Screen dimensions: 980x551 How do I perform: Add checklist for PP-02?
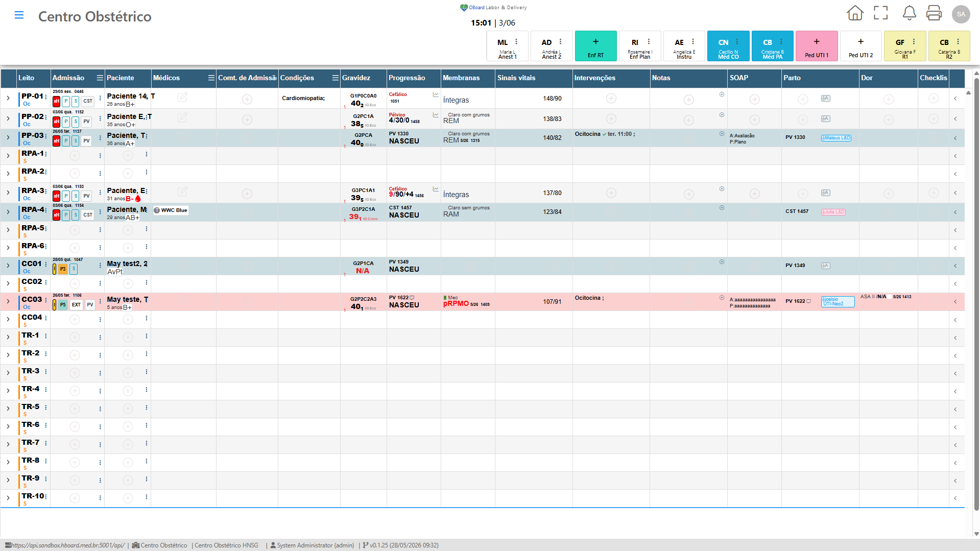click(x=933, y=118)
